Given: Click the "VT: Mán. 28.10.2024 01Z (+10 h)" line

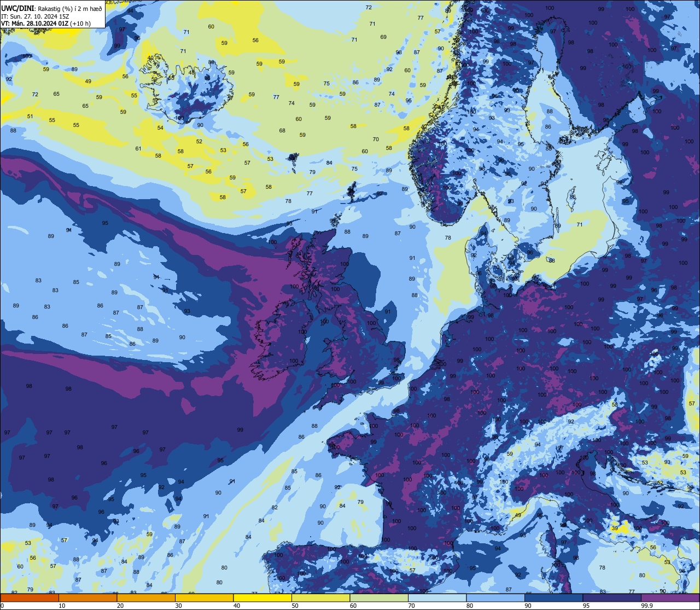Looking at the screenshot, I should point(46,24).
